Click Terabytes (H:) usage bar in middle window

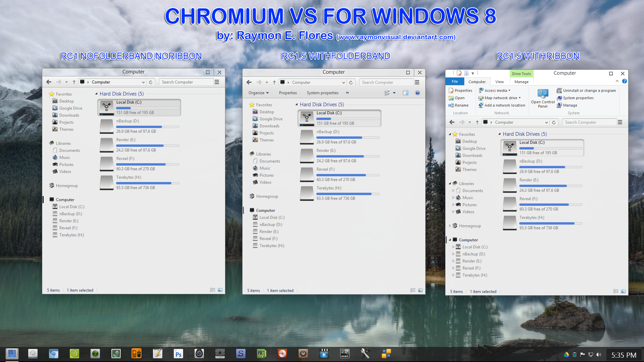tap(348, 194)
